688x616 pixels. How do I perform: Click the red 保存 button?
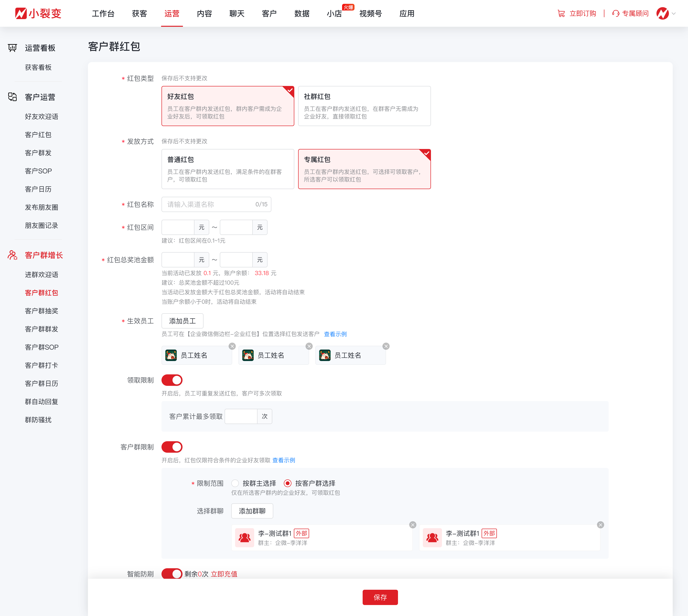click(380, 597)
